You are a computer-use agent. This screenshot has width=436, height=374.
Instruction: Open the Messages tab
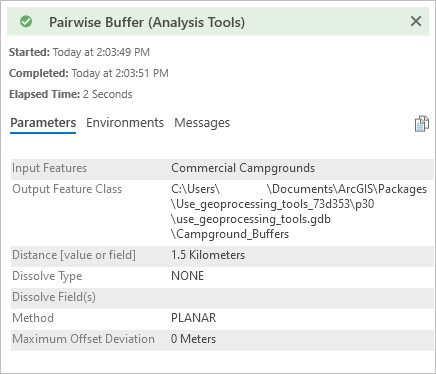202,123
